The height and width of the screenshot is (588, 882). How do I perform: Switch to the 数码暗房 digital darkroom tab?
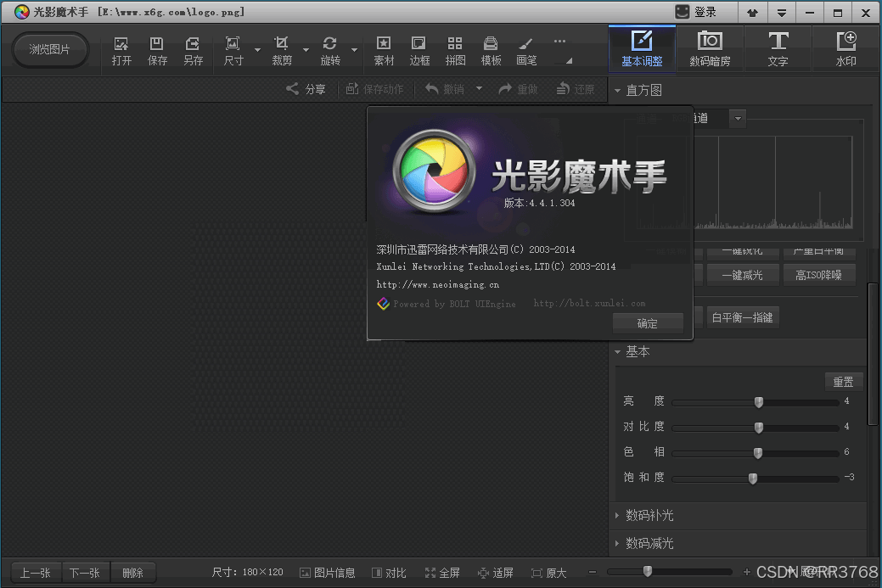710,49
